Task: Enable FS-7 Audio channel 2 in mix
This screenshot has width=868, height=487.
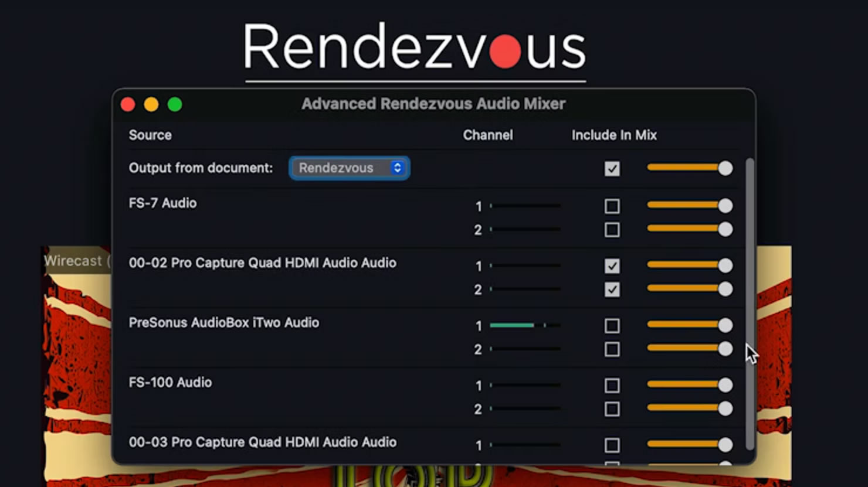Action: point(612,230)
